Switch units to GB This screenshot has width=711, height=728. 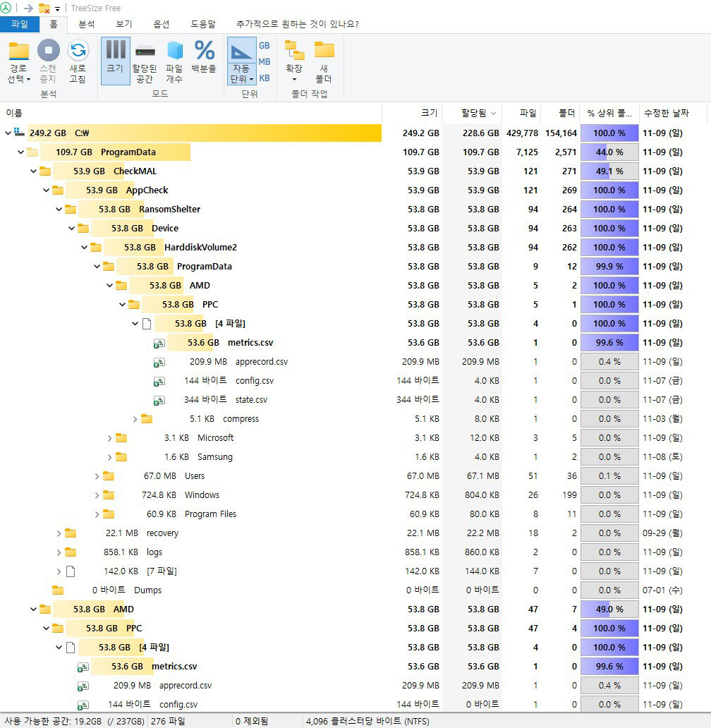click(264, 45)
